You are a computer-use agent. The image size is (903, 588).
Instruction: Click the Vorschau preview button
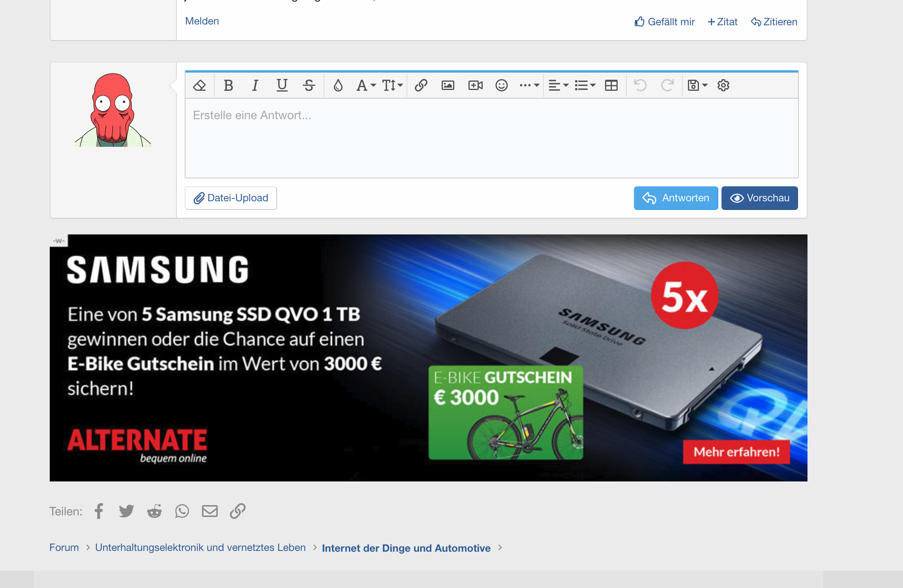tap(759, 198)
